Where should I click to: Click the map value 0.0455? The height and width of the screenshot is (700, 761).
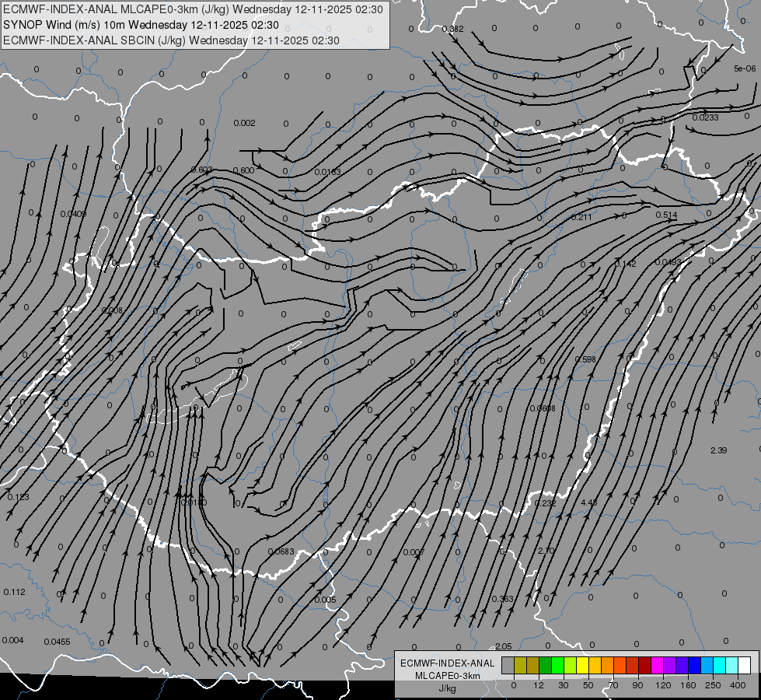click(58, 642)
